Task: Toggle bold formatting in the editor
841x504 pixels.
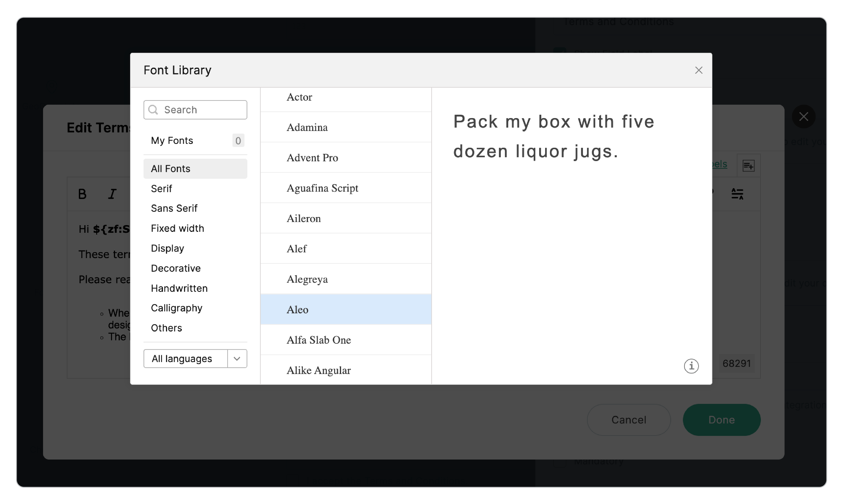Action: tap(82, 194)
